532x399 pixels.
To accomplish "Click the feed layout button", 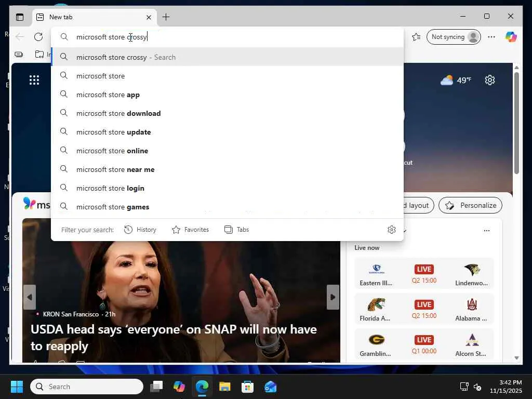I will pyautogui.click(x=418, y=205).
